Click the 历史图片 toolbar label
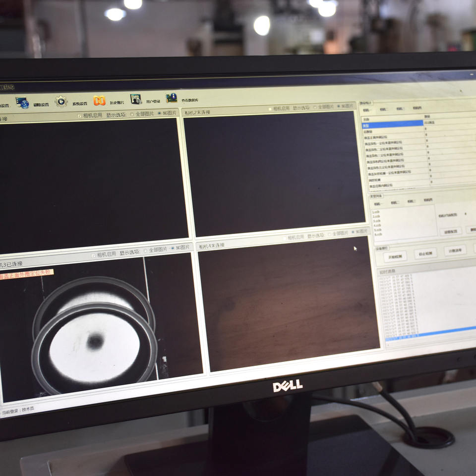Screen dimensions: 476x476 pyautogui.click(x=117, y=103)
